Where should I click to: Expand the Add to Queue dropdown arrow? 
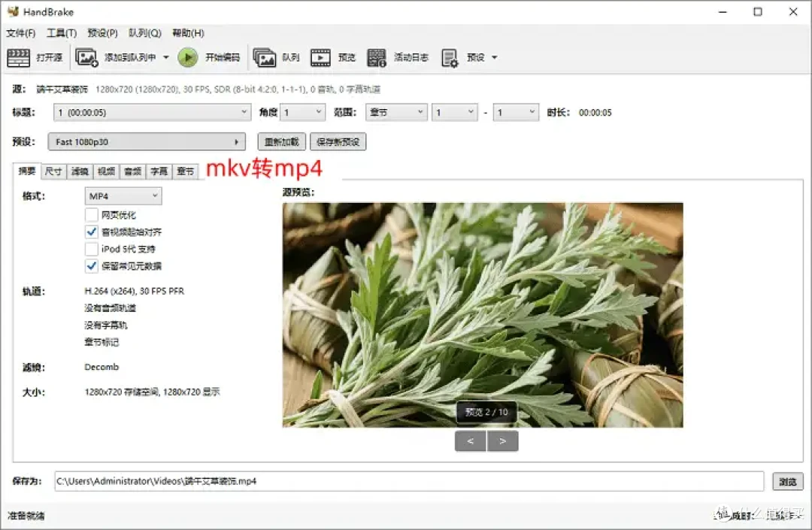[166, 57]
